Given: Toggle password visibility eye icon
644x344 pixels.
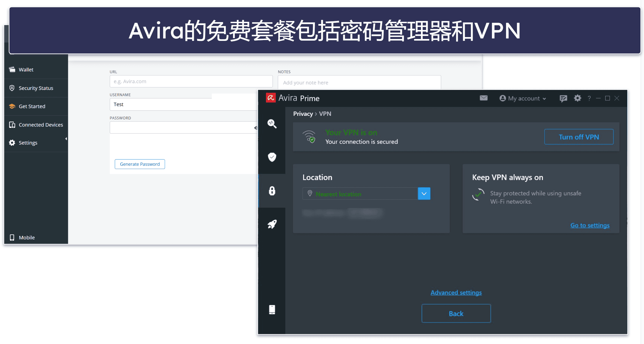Looking at the screenshot, I should click(x=256, y=128).
